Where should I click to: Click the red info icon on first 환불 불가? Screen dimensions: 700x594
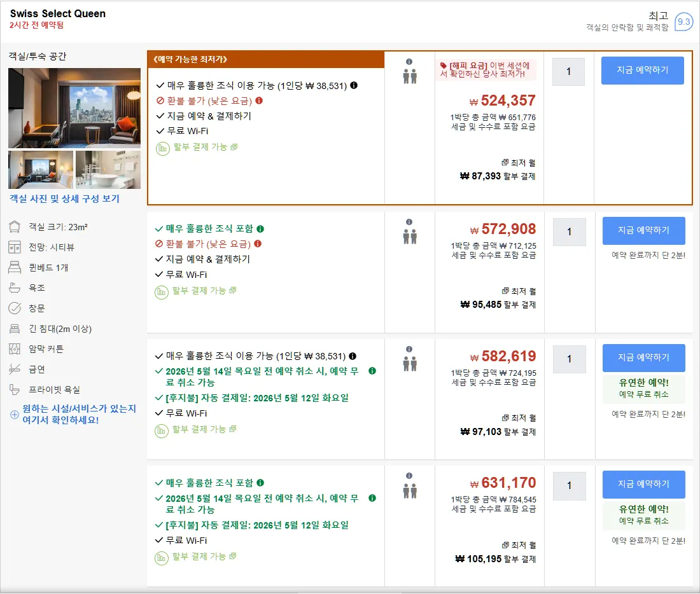click(259, 100)
